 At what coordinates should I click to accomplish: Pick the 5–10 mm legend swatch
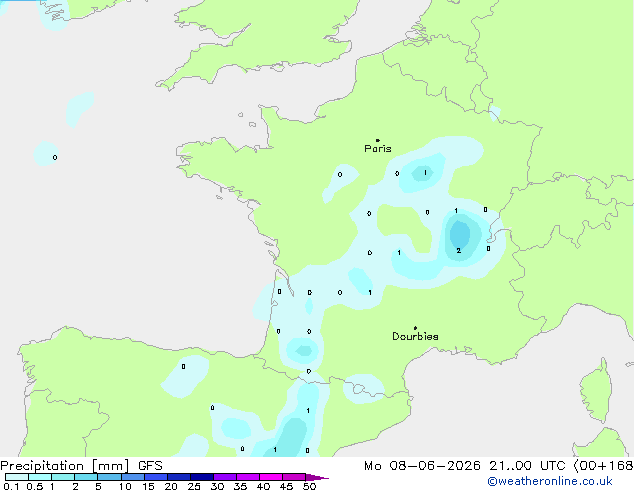tap(109, 477)
